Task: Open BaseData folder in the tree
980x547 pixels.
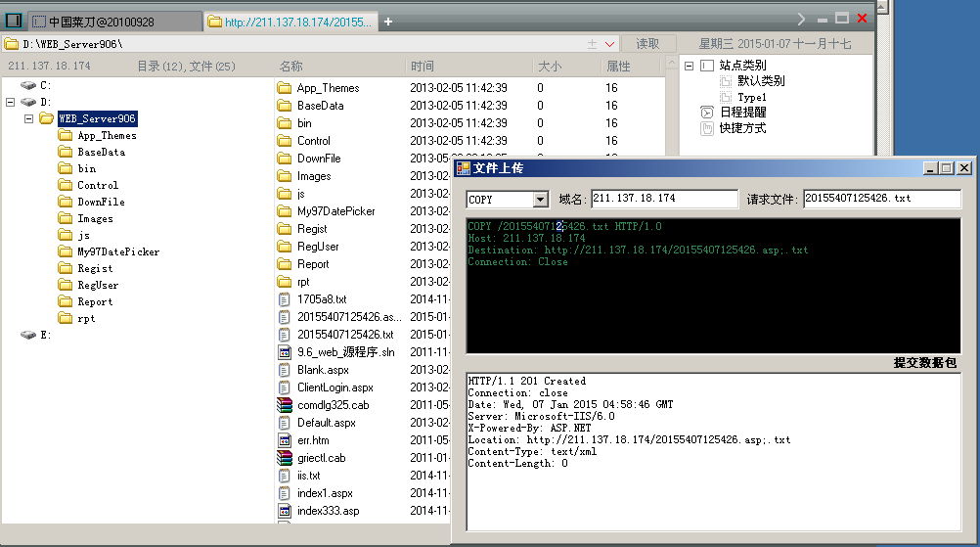Action: [x=101, y=152]
